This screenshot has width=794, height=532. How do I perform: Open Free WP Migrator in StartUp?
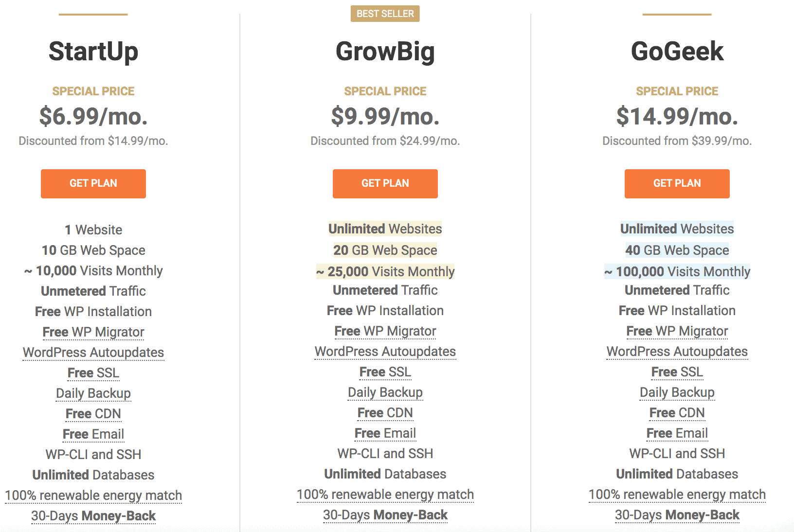[93, 332]
